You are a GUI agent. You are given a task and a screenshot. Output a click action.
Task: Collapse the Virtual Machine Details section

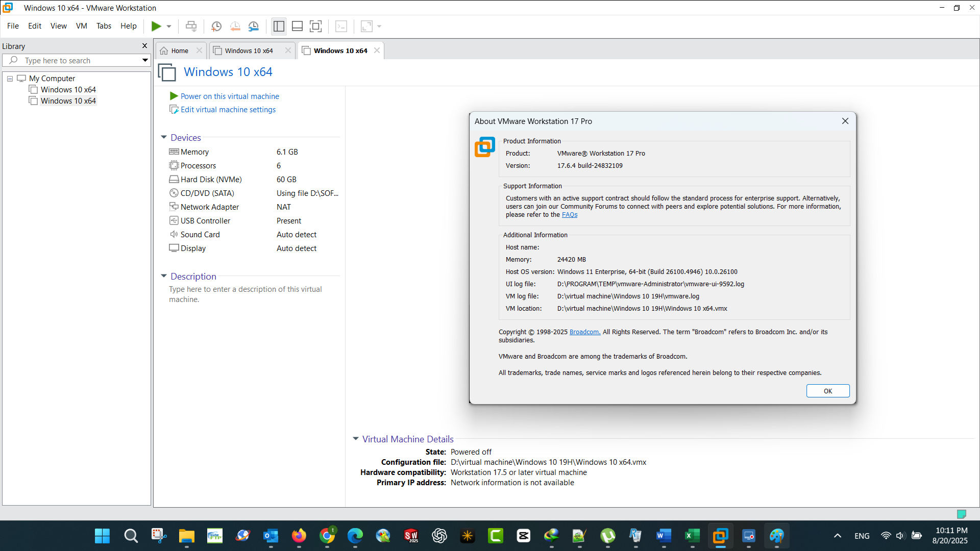356,439
